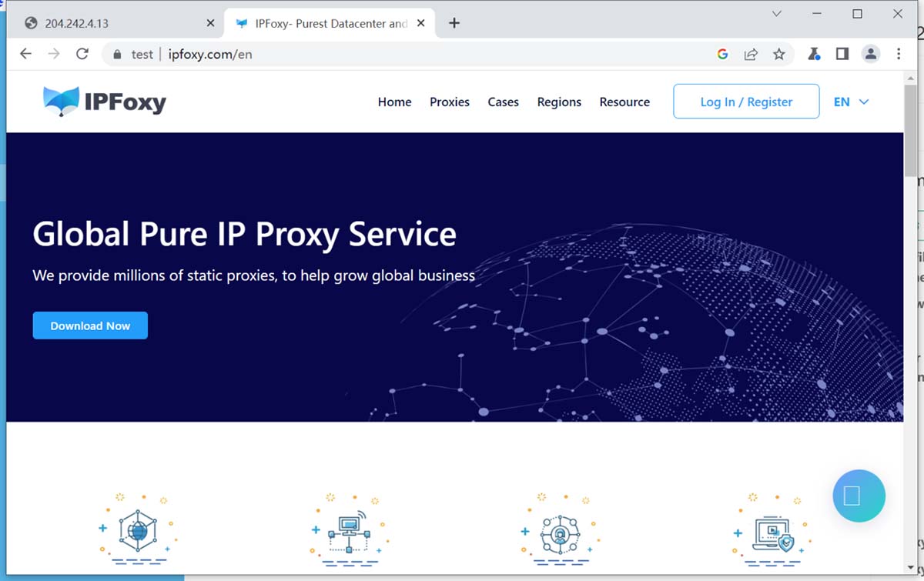Click the address bar URL ipfoxy.com/en
The width and height of the screenshot is (924, 581).
(210, 55)
